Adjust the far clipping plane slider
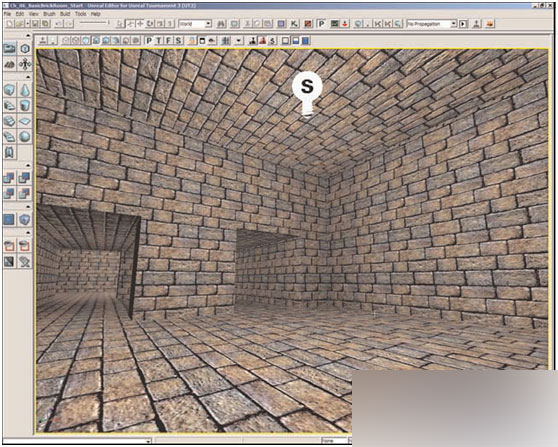Screen dimensions: 558x447 94,23
